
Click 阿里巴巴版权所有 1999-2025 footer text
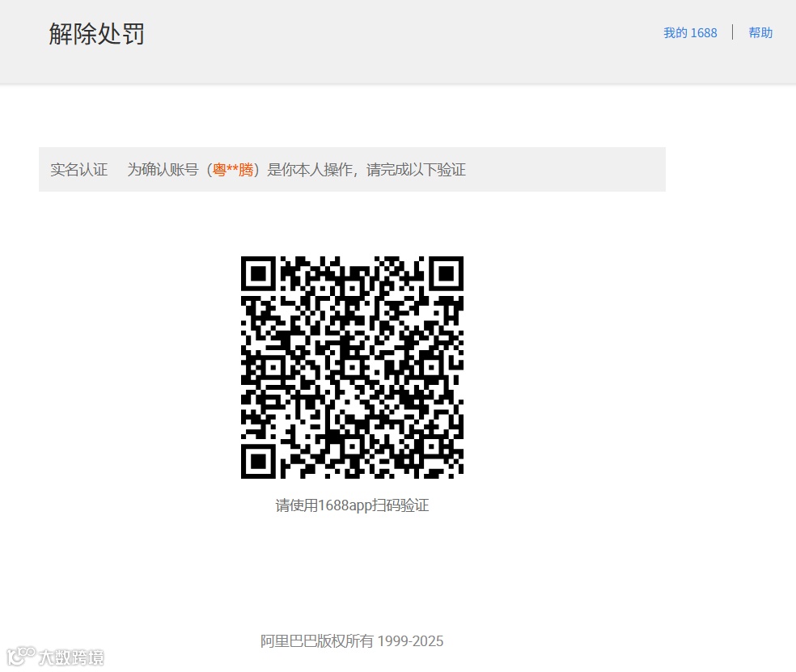pyautogui.click(x=352, y=641)
